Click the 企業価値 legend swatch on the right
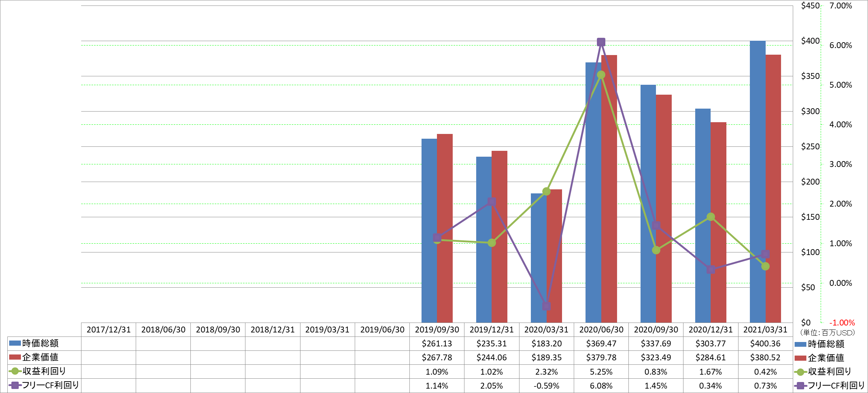 click(800, 358)
